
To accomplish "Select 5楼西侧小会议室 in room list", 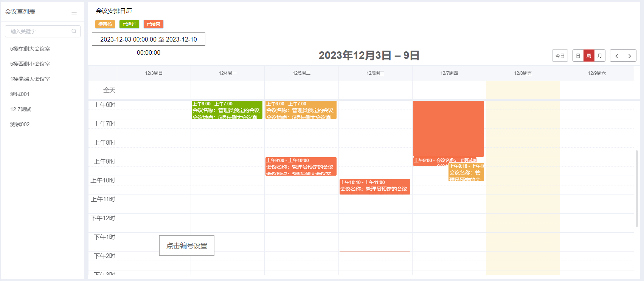I will tap(30, 64).
